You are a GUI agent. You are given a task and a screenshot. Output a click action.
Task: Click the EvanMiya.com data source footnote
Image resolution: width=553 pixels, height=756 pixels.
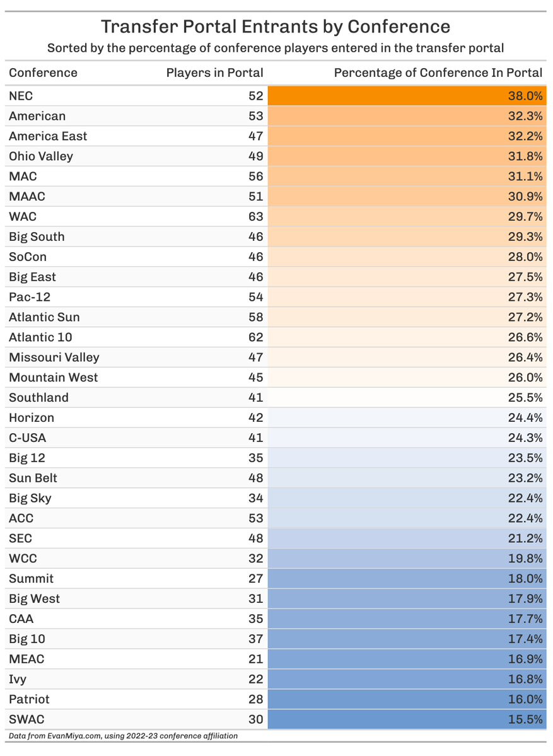tap(123, 736)
